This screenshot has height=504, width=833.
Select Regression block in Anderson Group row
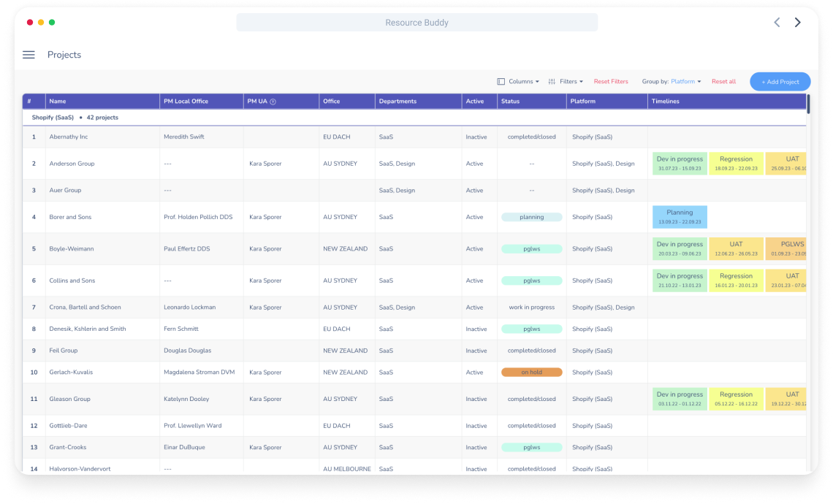click(x=736, y=164)
